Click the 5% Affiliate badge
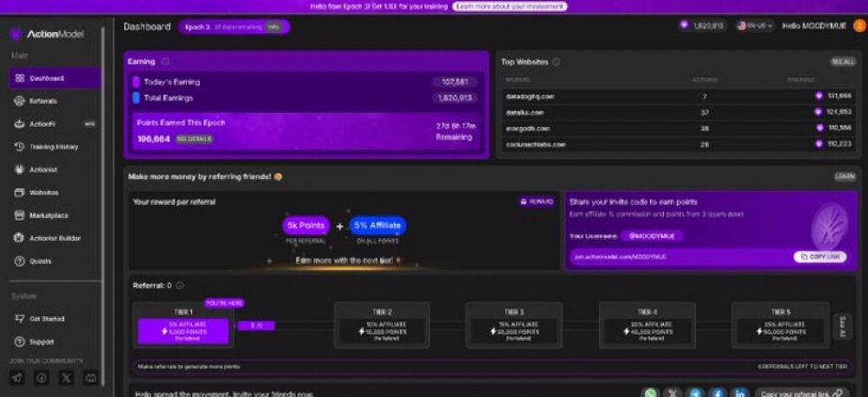This screenshot has height=397, width=868. (x=378, y=225)
